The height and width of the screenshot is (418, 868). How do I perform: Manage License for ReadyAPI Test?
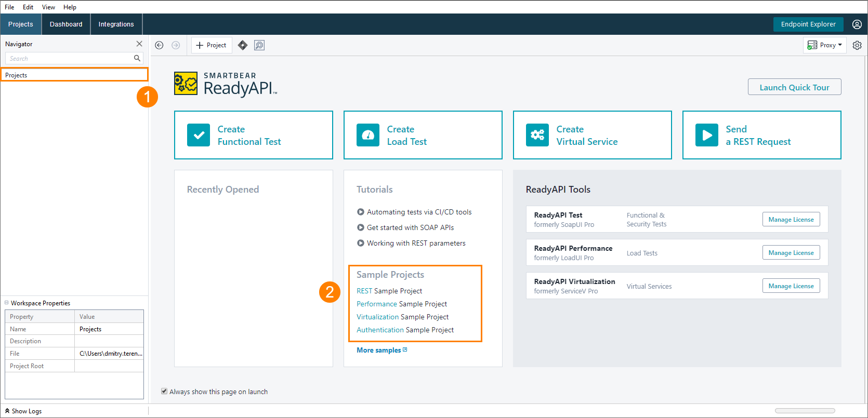pyautogui.click(x=791, y=220)
